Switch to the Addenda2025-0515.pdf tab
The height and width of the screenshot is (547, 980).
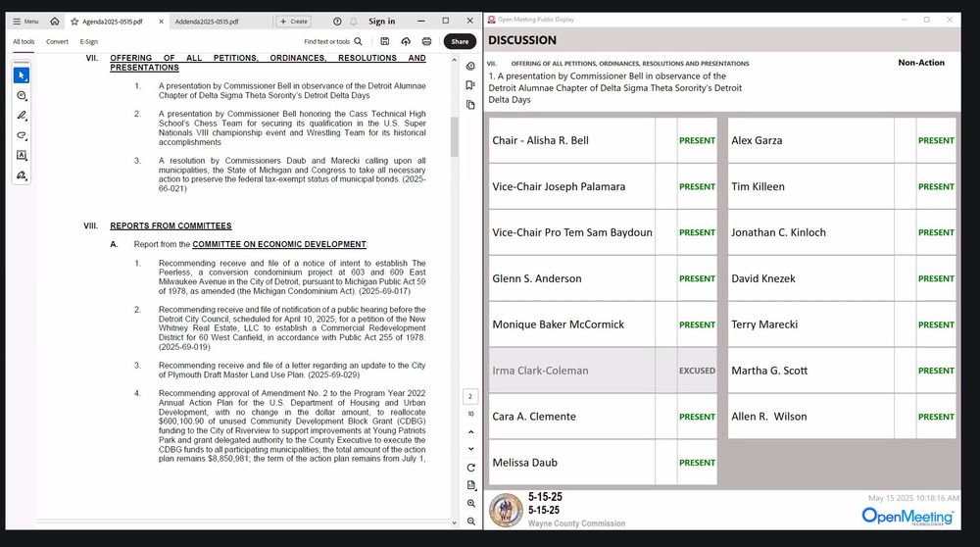207,22
